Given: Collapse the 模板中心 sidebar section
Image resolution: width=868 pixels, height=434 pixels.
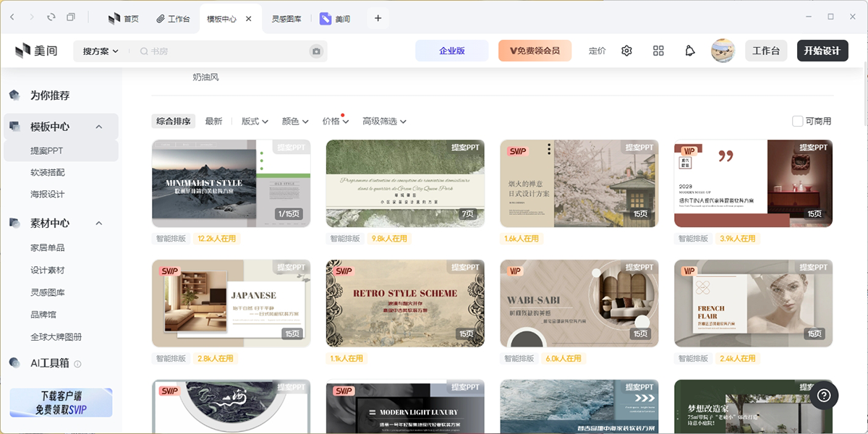Looking at the screenshot, I should [99, 127].
